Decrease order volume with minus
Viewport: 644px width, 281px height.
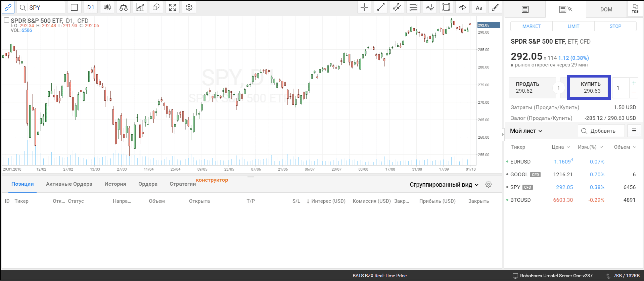634,93
